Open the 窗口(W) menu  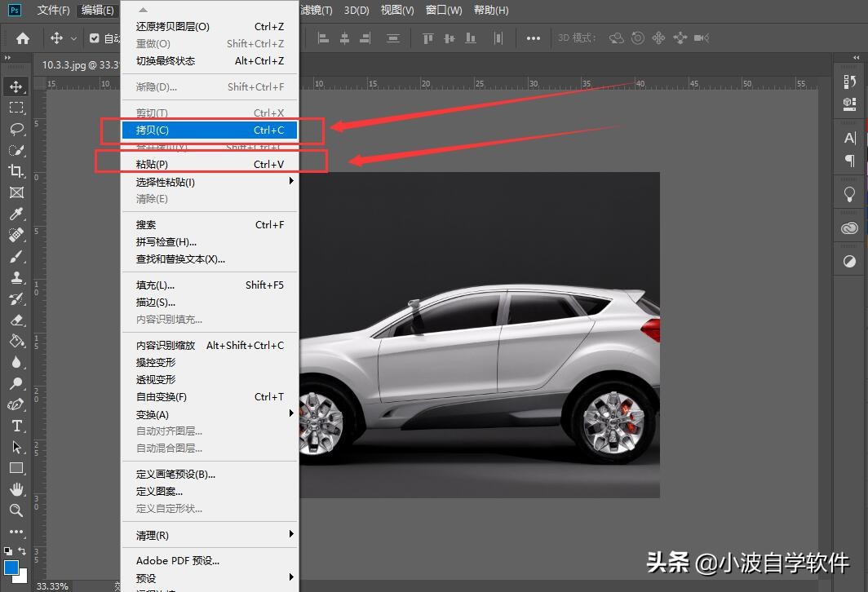[x=444, y=10]
